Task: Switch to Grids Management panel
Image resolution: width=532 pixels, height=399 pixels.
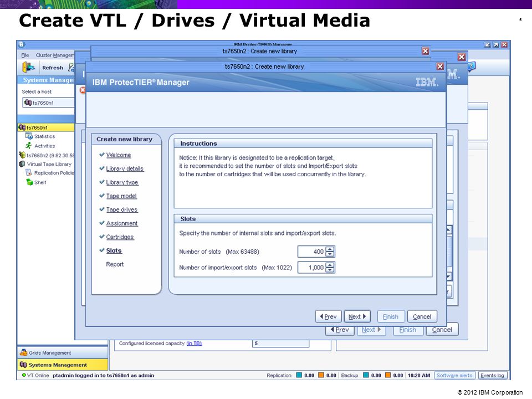Action: pyautogui.click(x=63, y=352)
